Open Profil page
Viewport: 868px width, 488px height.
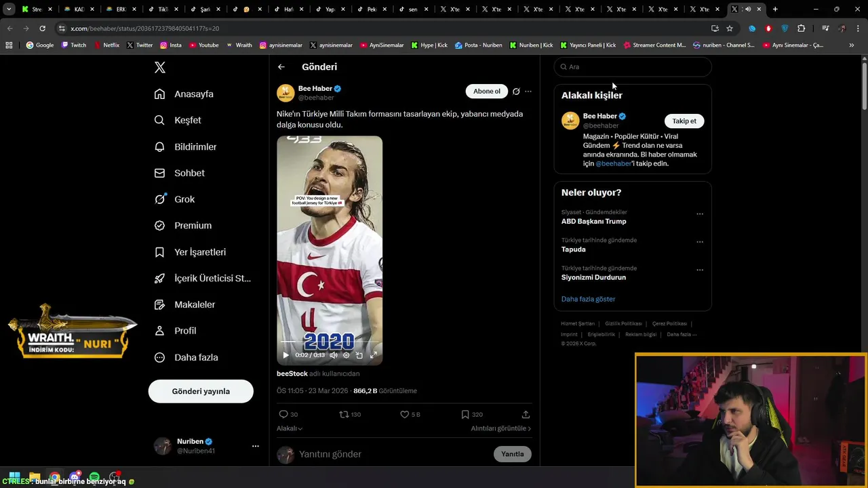coord(175,331)
